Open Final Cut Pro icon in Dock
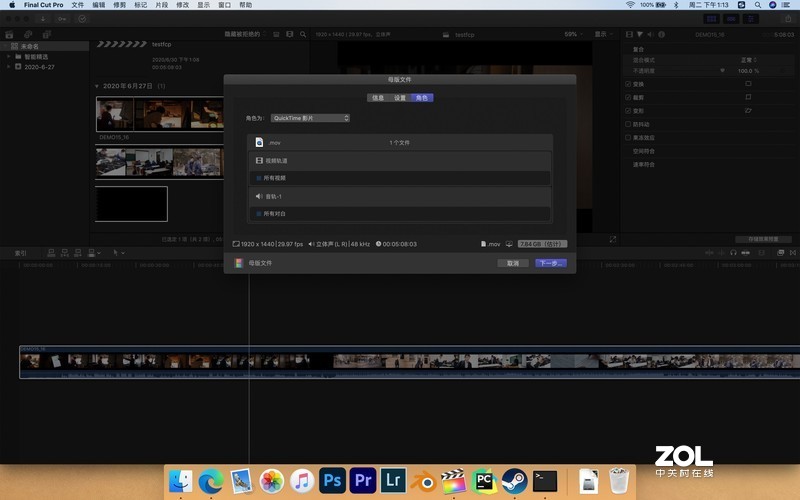Screen dimensions: 800x500 [455, 481]
